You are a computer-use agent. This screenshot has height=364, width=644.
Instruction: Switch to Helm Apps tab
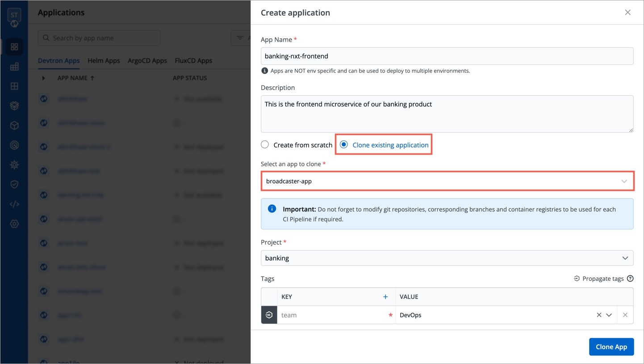point(104,61)
